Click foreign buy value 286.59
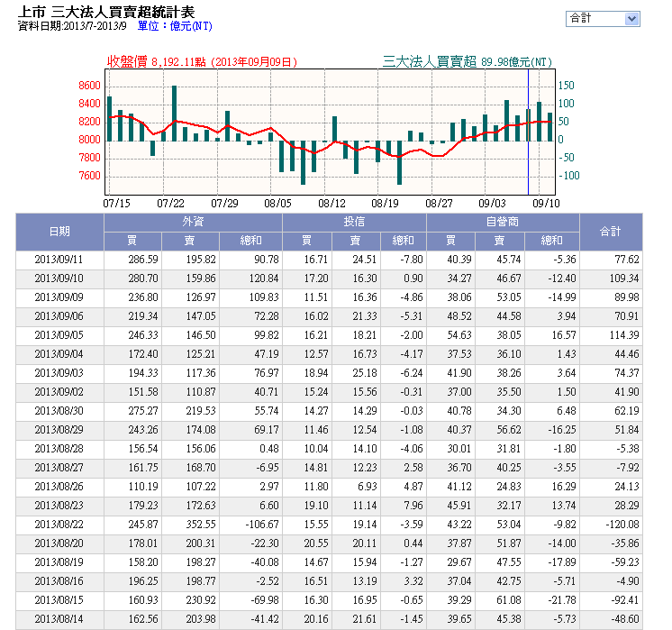The image size is (672, 630). pos(143,260)
